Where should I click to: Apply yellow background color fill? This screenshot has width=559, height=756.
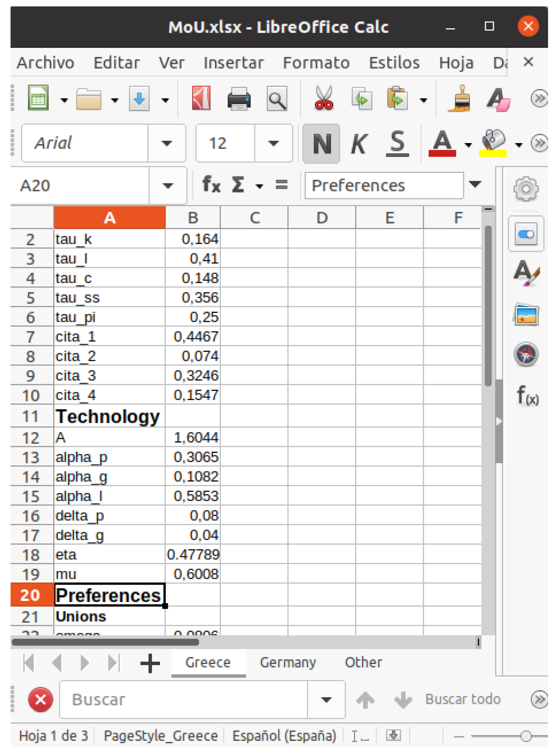point(493,143)
